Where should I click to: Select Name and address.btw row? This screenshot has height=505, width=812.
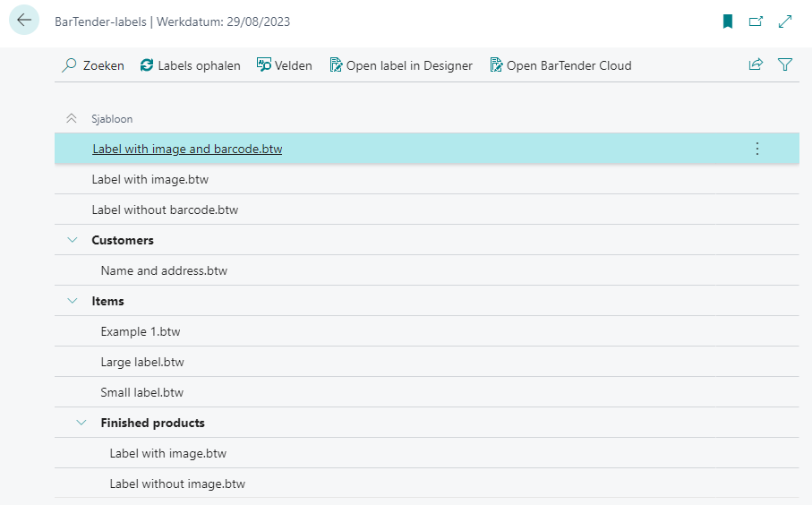coord(164,270)
